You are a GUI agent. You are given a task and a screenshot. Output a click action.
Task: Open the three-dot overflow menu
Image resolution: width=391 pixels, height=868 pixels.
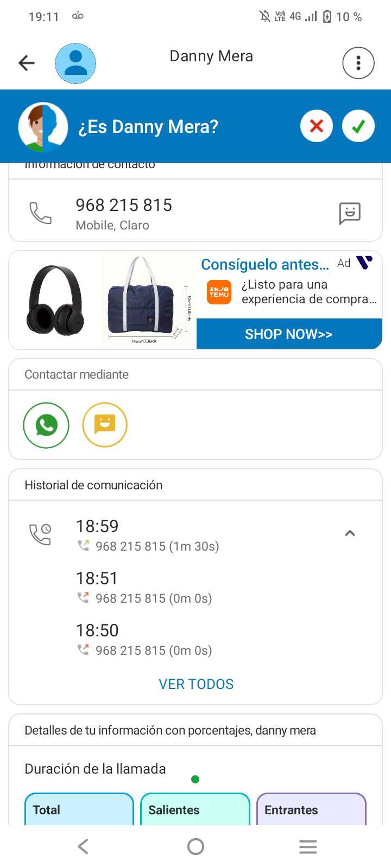pyautogui.click(x=358, y=63)
